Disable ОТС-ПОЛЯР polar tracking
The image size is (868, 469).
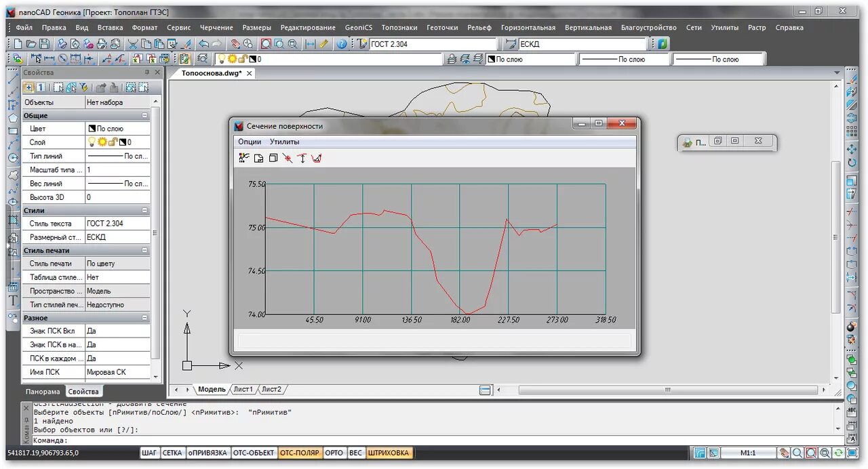pos(300,453)
